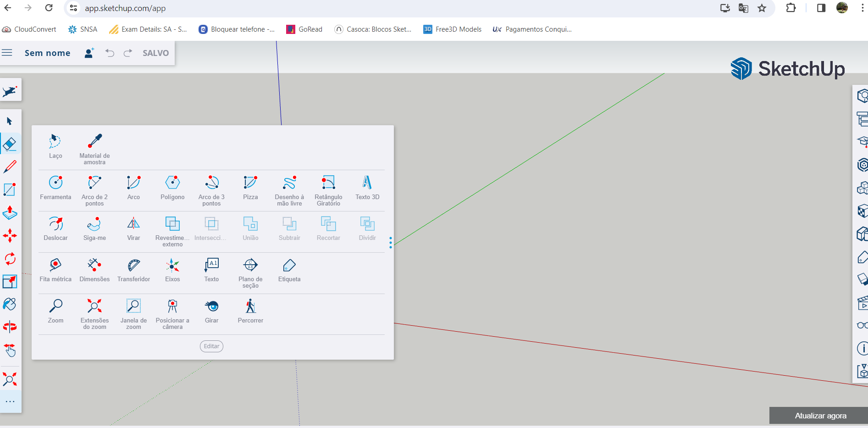Select the Fita métrica tool
This screenshot has width=868, height=428.
(55, 270)
